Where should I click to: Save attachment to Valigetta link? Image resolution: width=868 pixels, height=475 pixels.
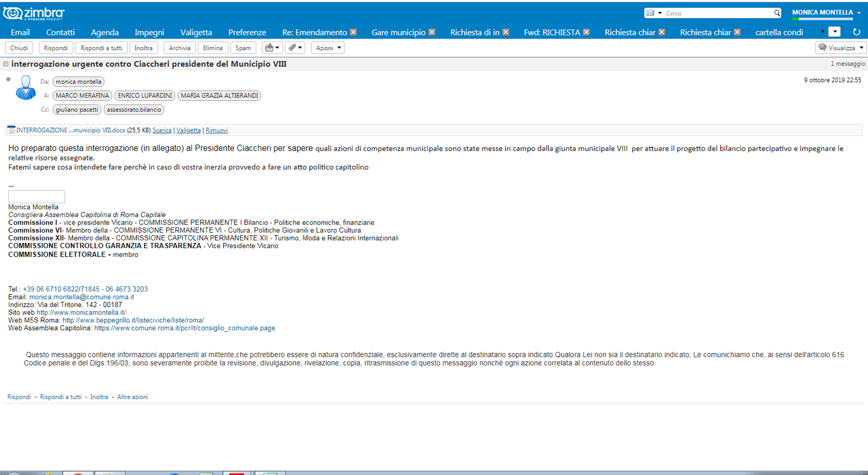pyautogui.click(x=189, y=130)
